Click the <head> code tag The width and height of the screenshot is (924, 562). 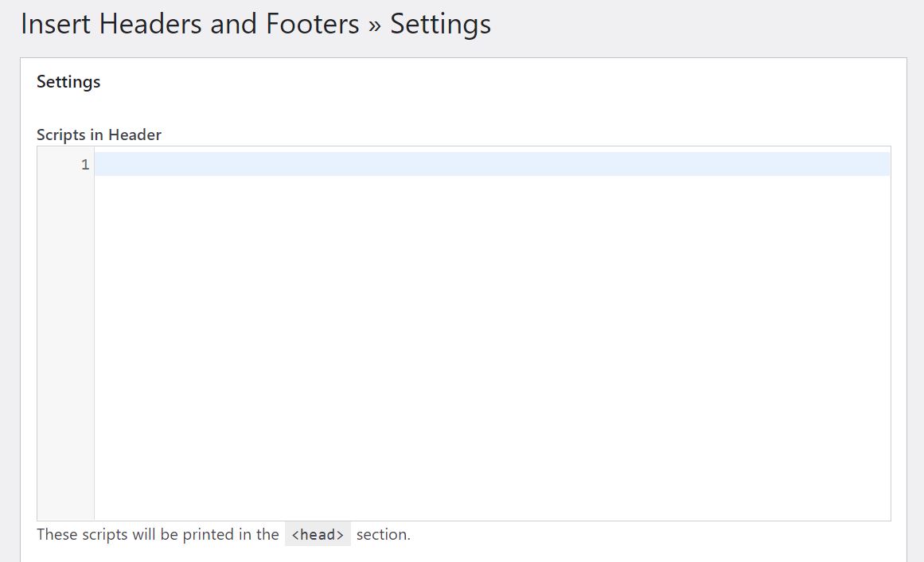click(318, 535)
